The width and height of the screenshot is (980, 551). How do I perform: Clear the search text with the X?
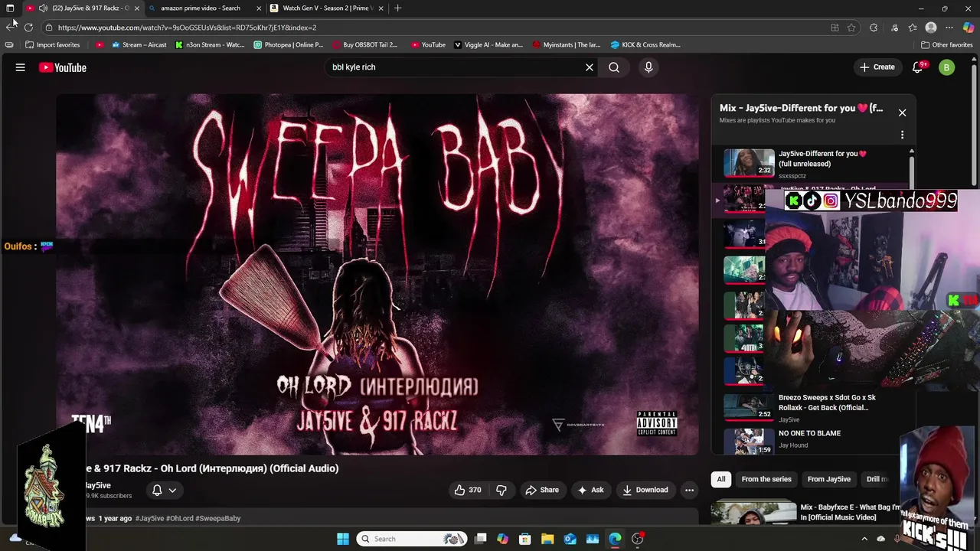590,67
